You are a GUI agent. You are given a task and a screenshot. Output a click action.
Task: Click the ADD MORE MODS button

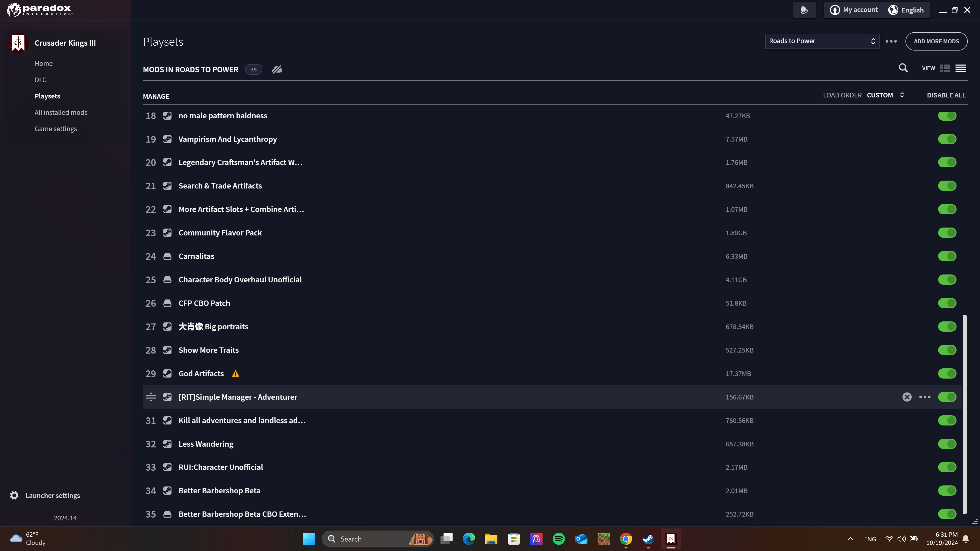point(936,41)
